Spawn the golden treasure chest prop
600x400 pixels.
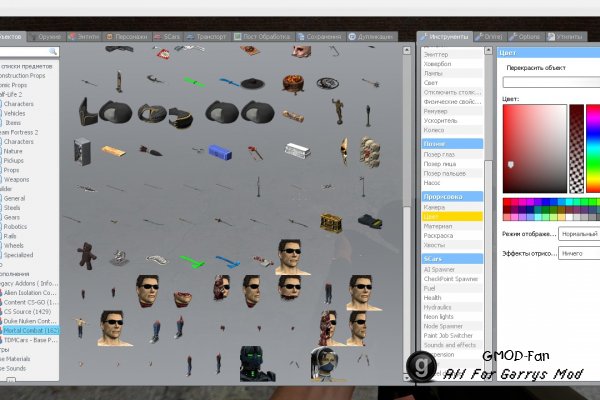pyautogui.click(x=331, y=222)
